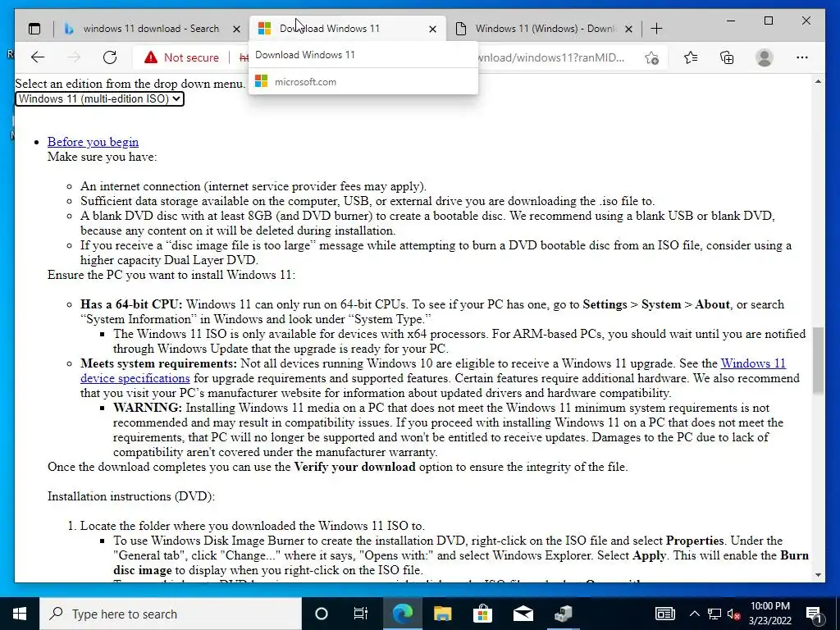Screen dimensions: 840x630
Task: Close the Windows 11 (Windows) tab
Action: [x=629, y=29]
